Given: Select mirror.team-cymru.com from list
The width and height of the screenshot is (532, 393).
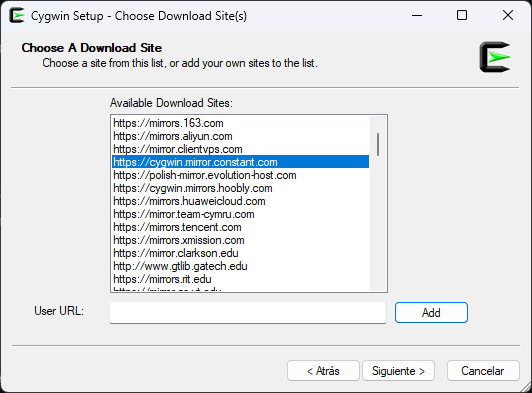Looking at the screenshot, I should coord(240,214).
